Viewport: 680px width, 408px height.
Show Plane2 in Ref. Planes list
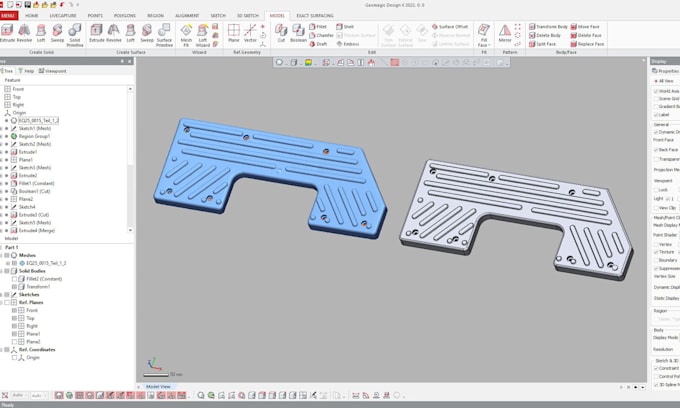coord(14,342)
